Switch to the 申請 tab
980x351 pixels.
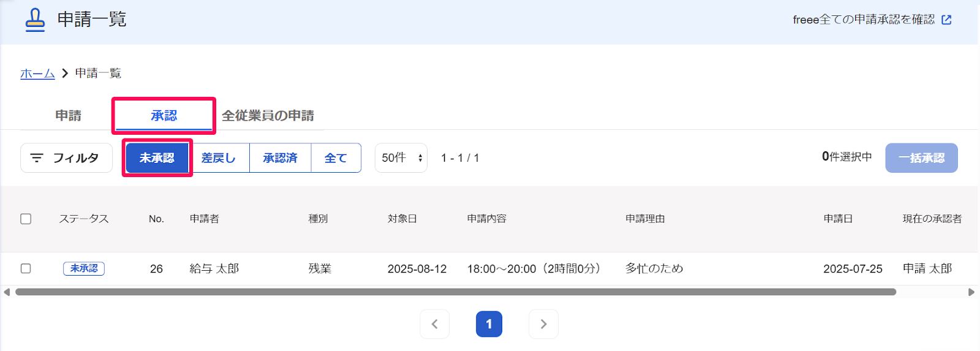pos(68,116)
